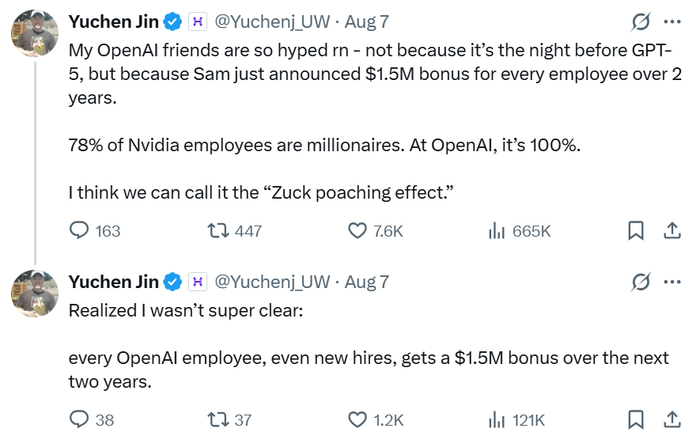Repost the tweet with 447 reposts
This screenshot has width=700, height=444.
[213, 231]
